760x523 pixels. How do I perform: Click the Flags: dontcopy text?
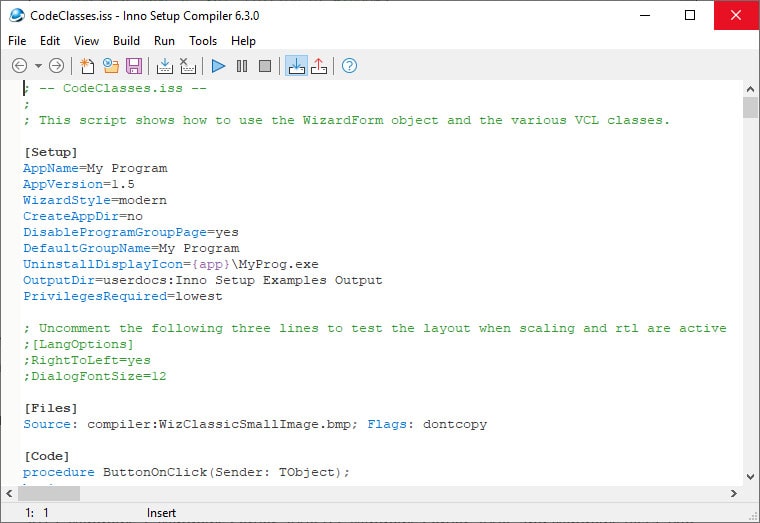427,424
